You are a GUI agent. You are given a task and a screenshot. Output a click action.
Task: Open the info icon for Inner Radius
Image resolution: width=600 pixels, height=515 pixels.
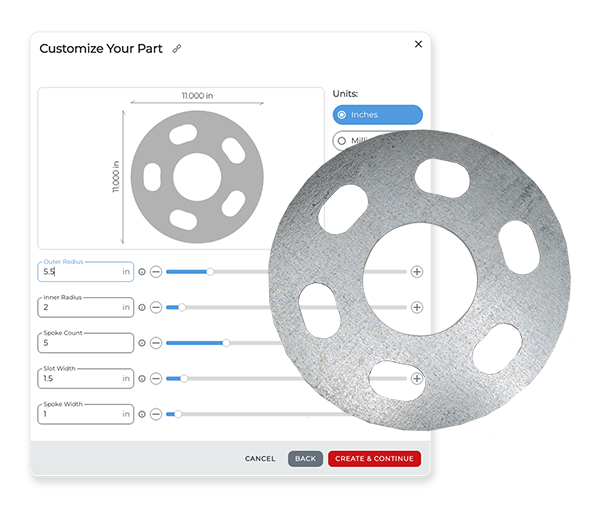click(x=142, y=308)
